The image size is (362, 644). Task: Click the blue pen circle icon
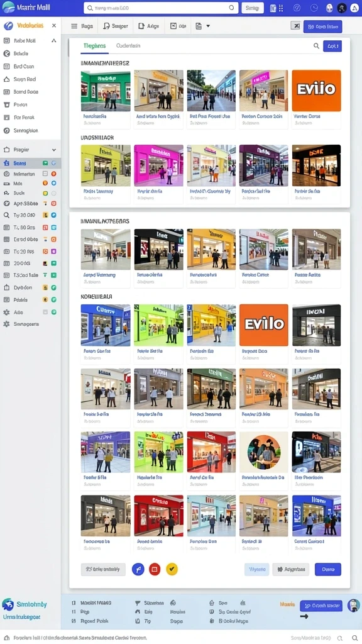(x=138, y=569)
